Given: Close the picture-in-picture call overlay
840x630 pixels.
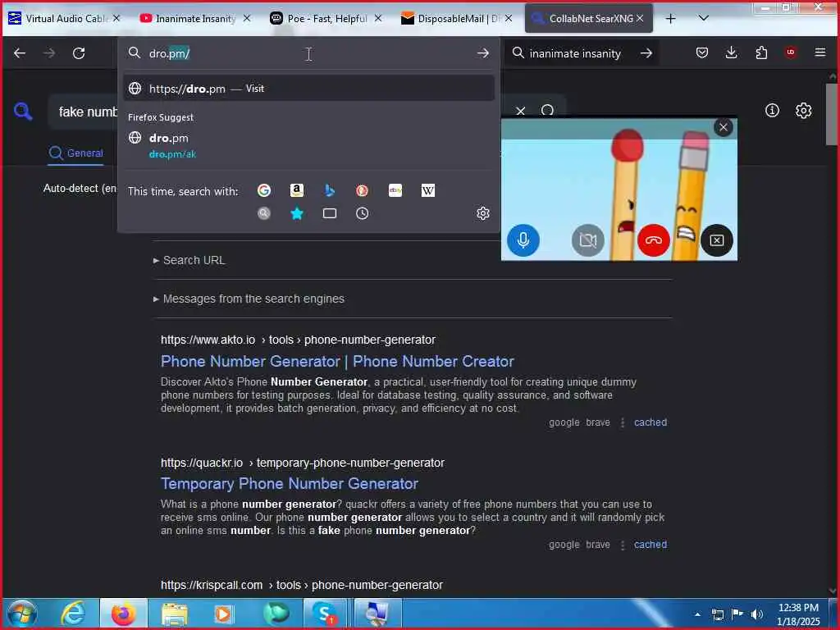Looking at the screenshot, I should (724, 127).
